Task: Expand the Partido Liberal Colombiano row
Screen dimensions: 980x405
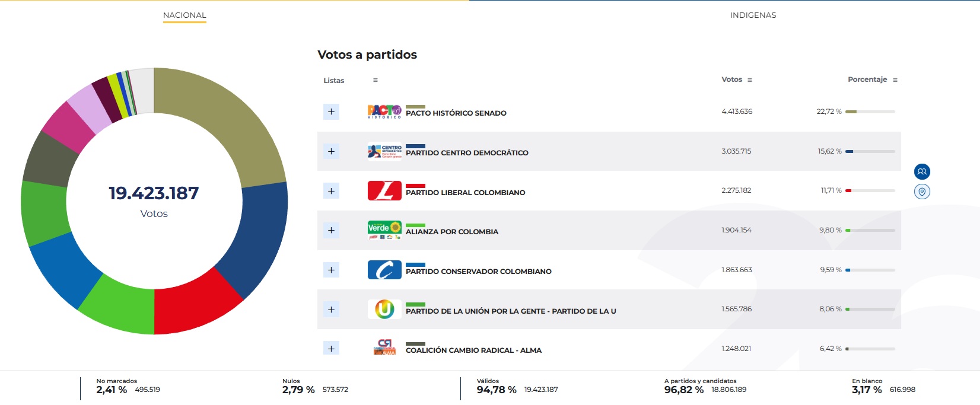Action: pos(331,190)
